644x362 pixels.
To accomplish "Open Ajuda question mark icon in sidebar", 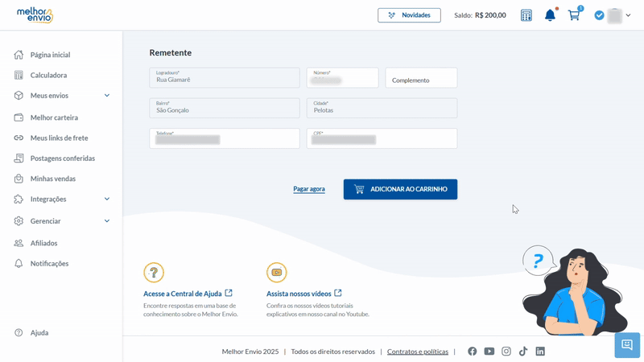I will pos(19,332).
